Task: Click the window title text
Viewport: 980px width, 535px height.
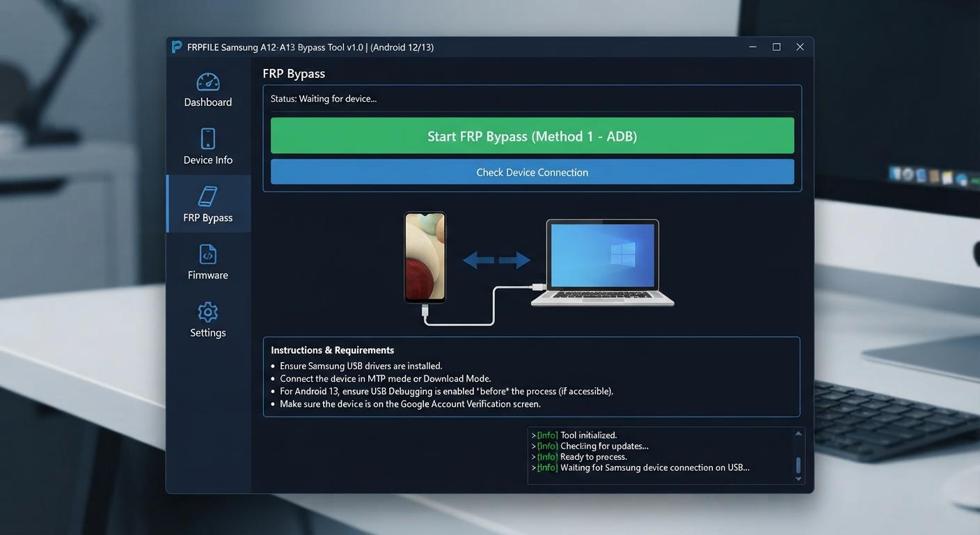Action: 310,47
